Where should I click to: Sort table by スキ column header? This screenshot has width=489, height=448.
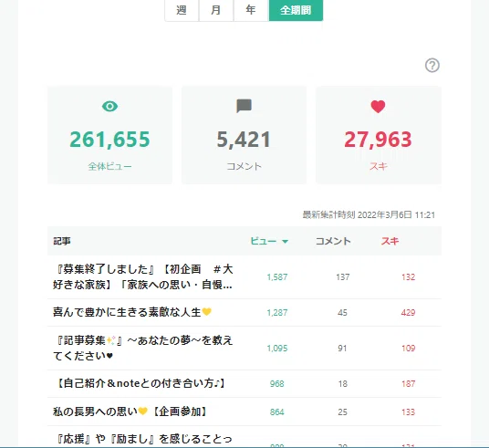point(390,241)
